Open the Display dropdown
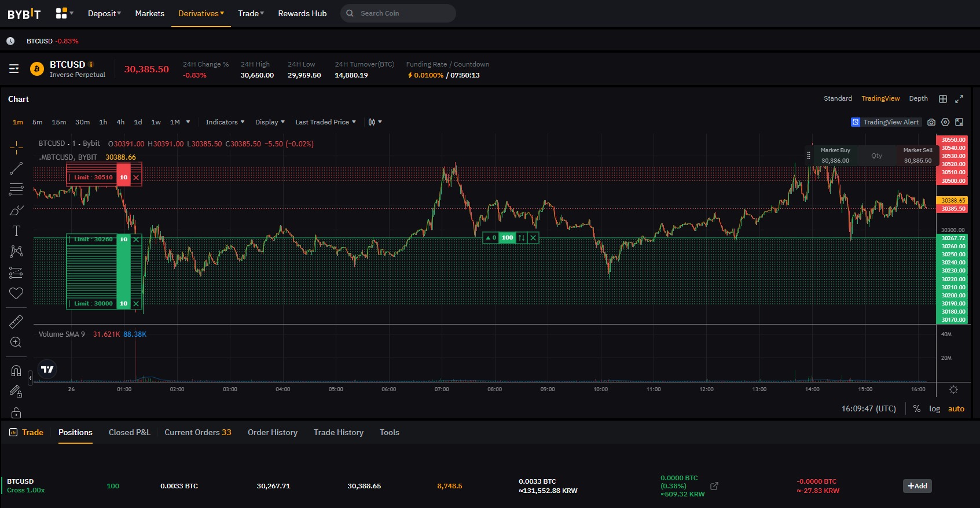The width and height of the screenshot is (980, 508). pyautogui.click(x=270, y=122)
